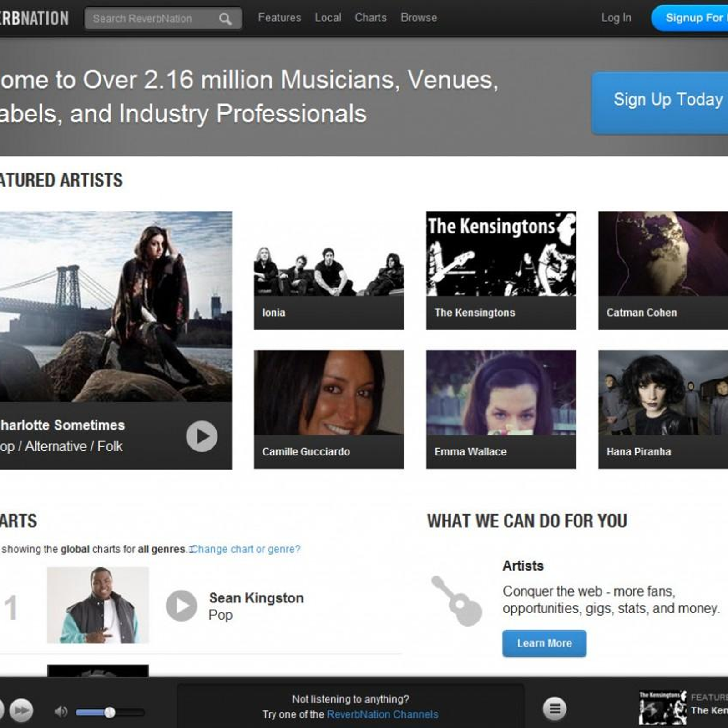Click the Log In link
The image size is (728, 728).
[x=616, y=18]
